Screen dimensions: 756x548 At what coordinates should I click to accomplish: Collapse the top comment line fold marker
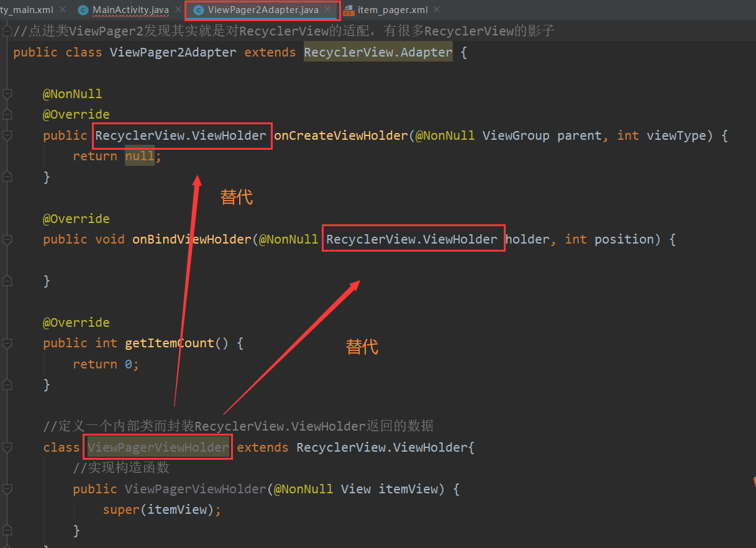click(x=7, y=31)
